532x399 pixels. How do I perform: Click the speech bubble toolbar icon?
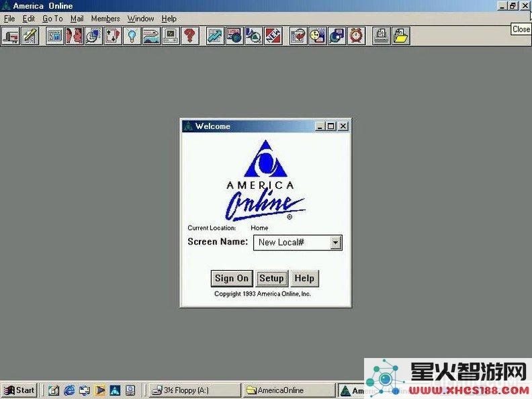pyautogui.click(x=93, y=36)
